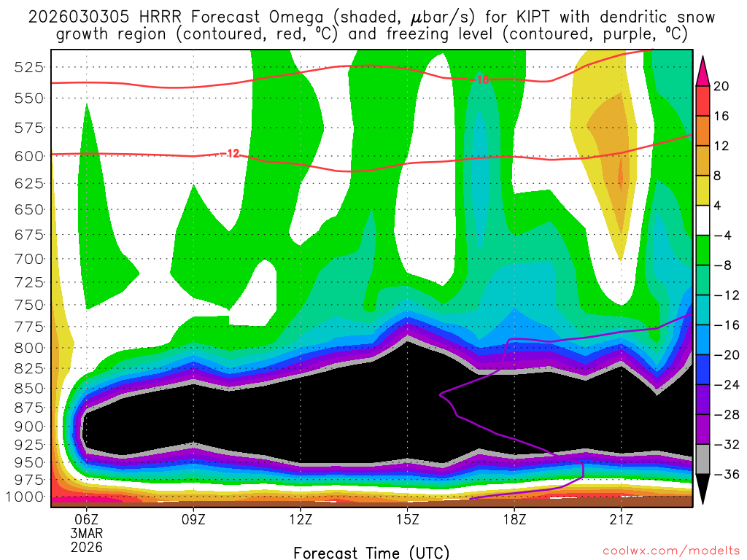Image resolution: width=747 pixels, height=560 pixels.
Task: Click the 09Z time axis label
Action: click(193, 519)
